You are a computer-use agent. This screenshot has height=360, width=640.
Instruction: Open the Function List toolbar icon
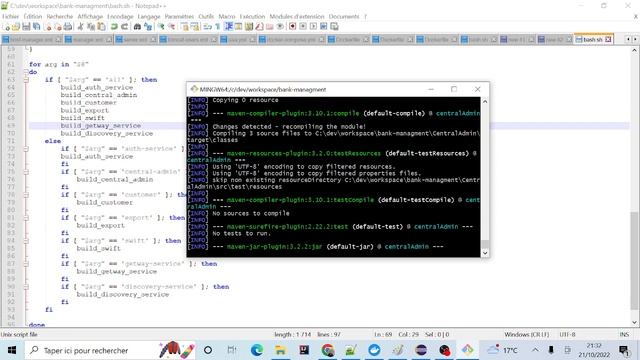pyautogui.click(x=259, y=27)
